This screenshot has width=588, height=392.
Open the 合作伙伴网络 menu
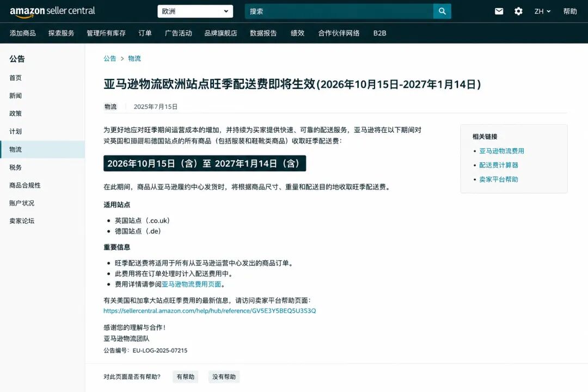(x=339, y=33)
